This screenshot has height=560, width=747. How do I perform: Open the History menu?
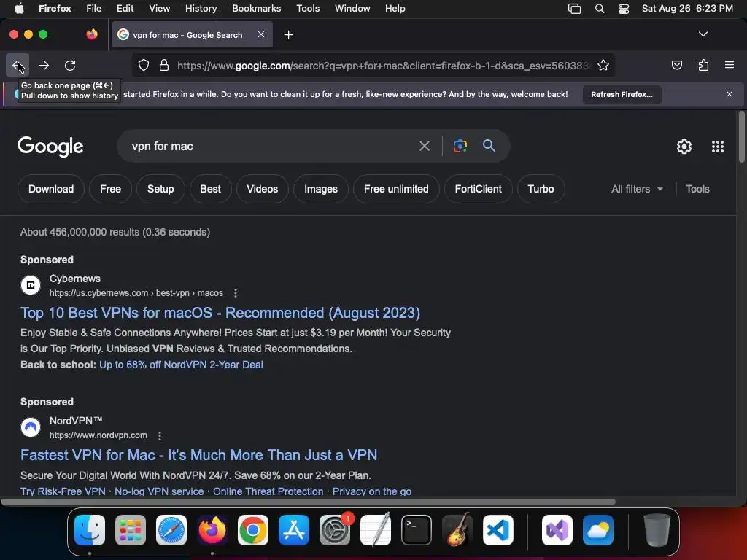(201, 8)
